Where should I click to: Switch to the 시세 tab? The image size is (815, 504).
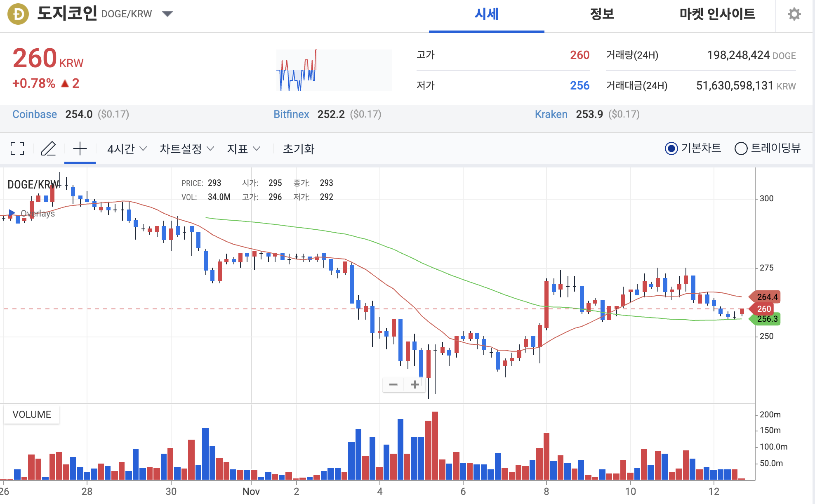[x=487, y=14]
